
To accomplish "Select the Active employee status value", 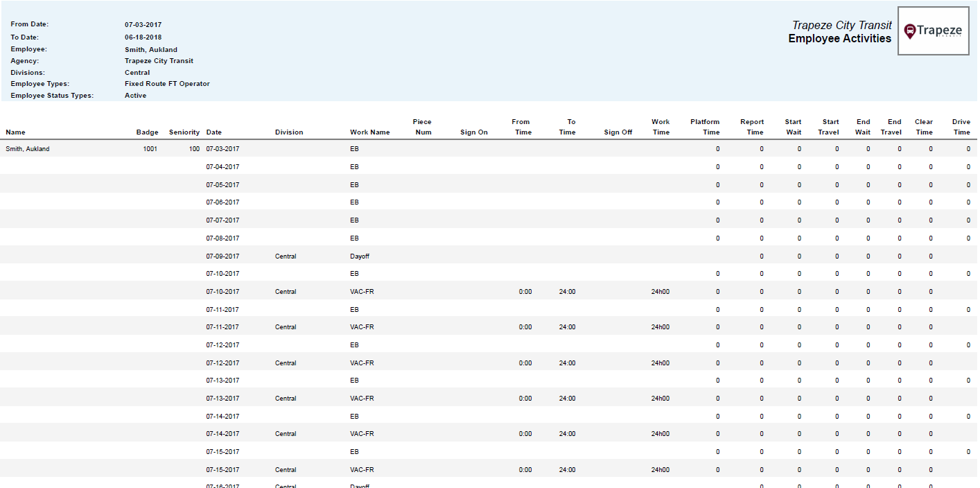I will tap(136, 95).
